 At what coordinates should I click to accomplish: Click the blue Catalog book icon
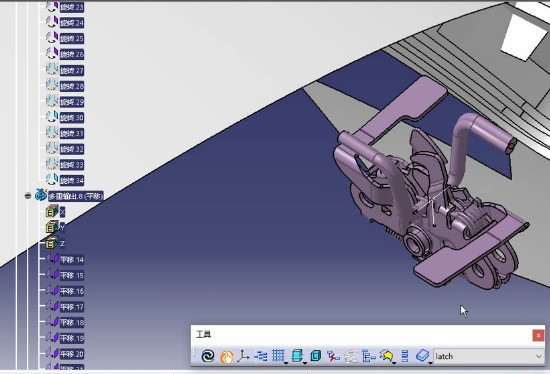tap(422, 356)
